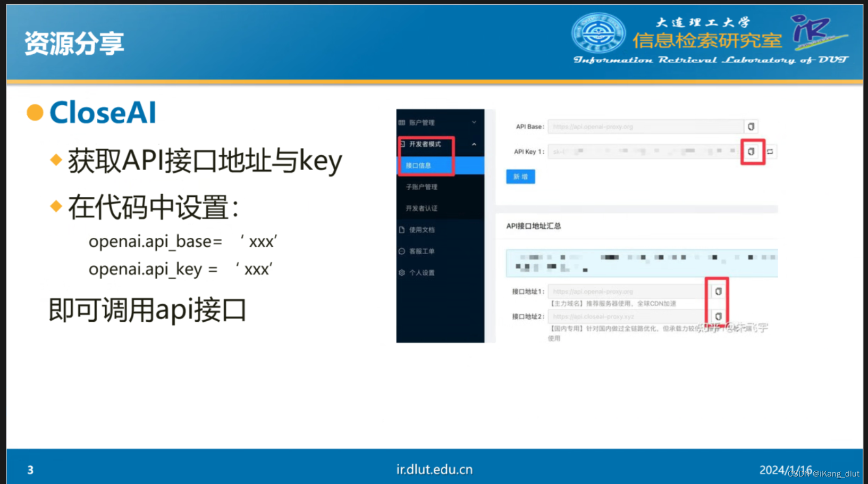Click the 获取API接口地址与key bullet
This screenshot has height=484, width=868.
(x=205, y=161)
